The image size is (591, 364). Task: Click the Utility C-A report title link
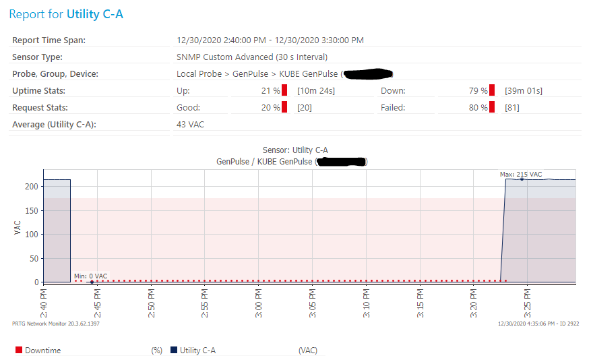94,14
